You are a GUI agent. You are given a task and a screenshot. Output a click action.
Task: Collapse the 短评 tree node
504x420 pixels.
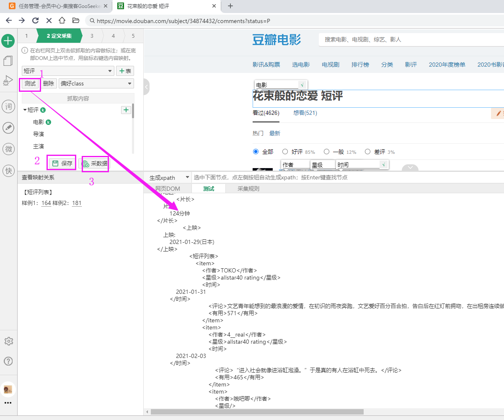(x=25, y=110)
